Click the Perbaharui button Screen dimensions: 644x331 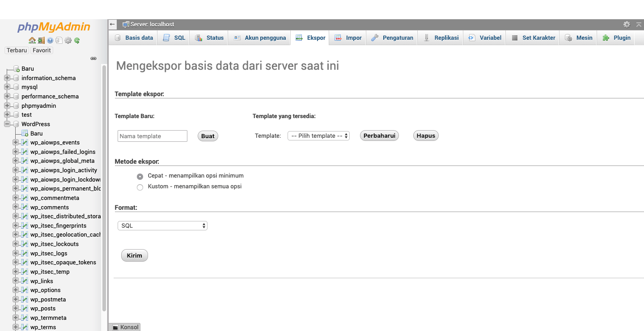(379, 136)
